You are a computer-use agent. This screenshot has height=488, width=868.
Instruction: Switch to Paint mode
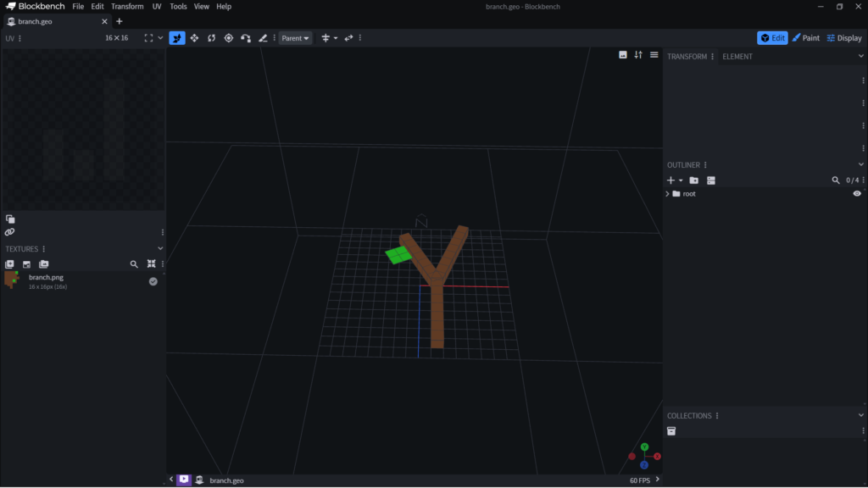click(x=805, y=38)
